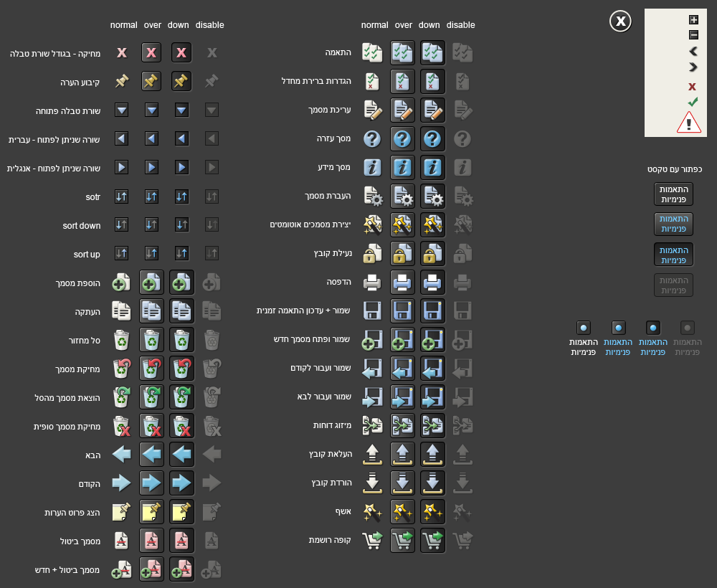Select the over-state radio button with light border

pyautogui.click(x=618, y=328)
